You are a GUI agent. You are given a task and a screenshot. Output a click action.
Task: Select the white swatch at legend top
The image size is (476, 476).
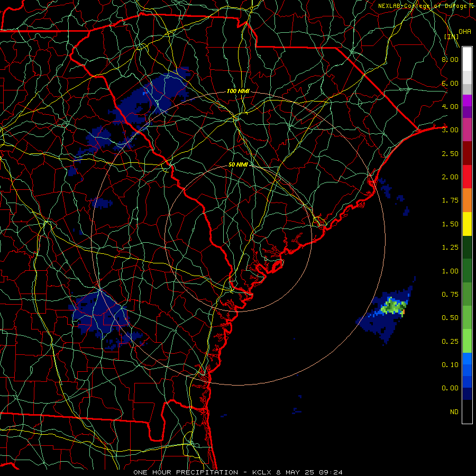point(467,59)
